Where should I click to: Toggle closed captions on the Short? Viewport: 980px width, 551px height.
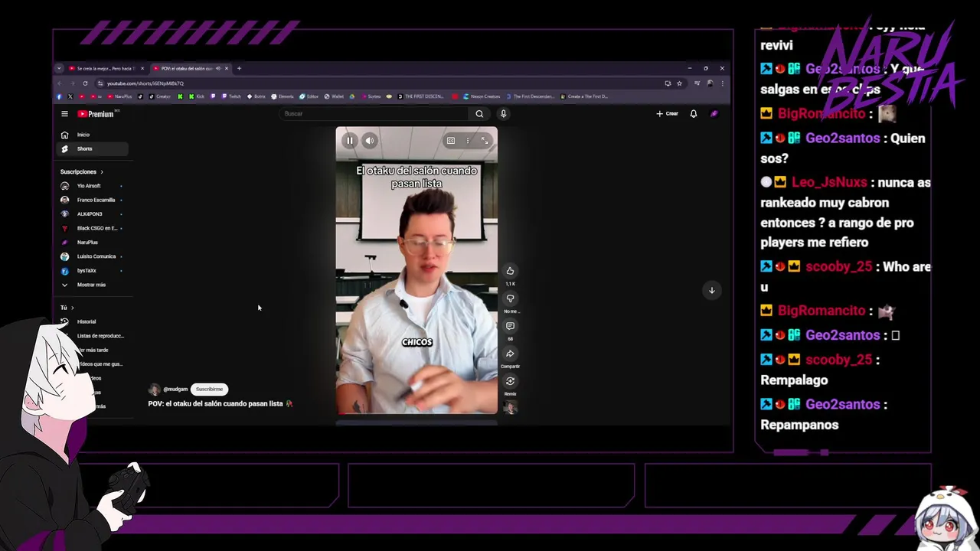tap(451, 140)
